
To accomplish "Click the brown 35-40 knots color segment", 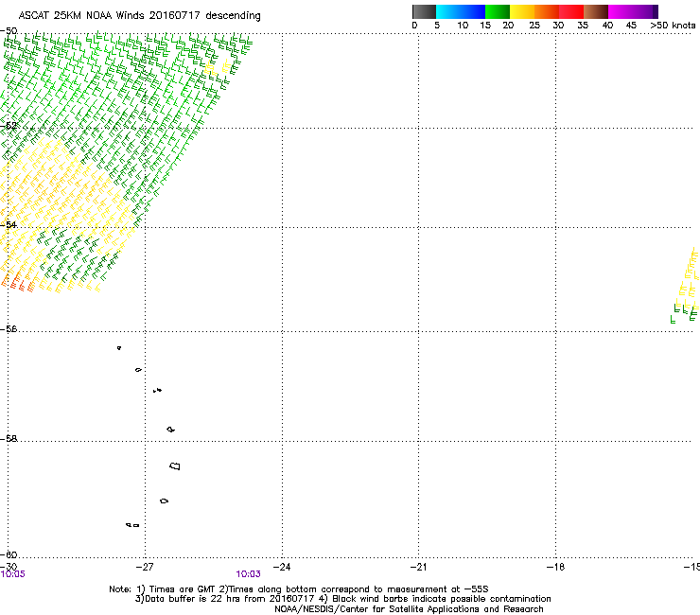I will pos(596,11).
